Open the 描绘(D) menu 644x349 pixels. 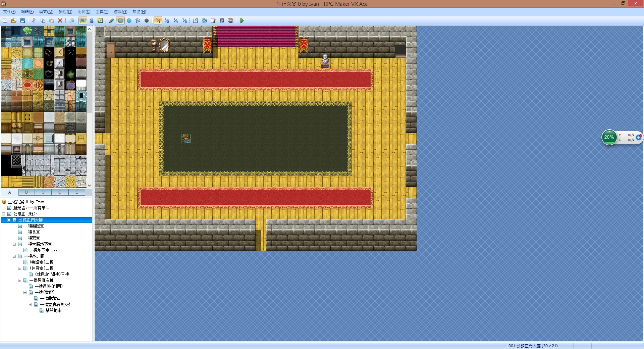click(65, 12)
